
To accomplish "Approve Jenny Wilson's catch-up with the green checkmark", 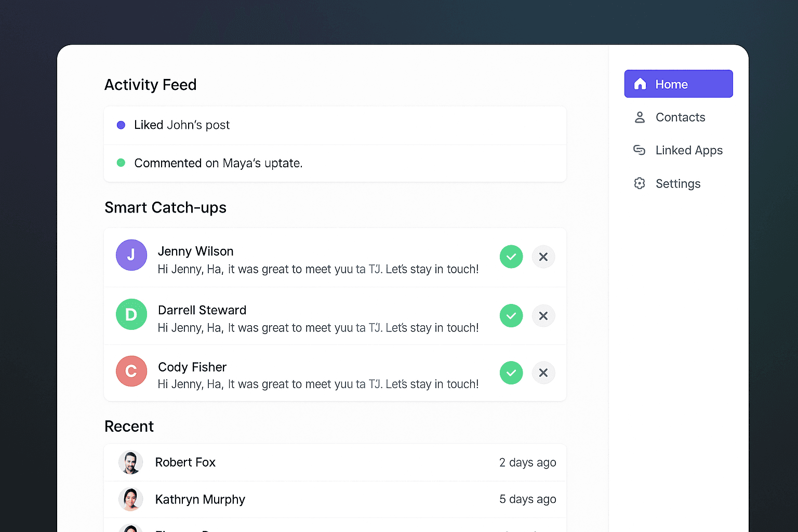I will click(x=511, y=257).
